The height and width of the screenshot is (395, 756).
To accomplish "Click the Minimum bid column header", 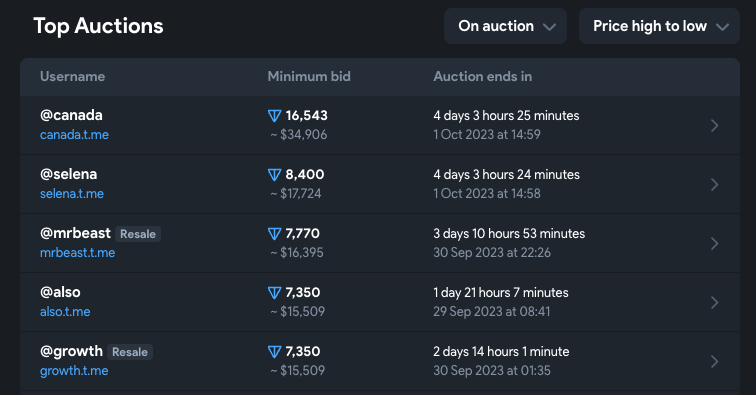I will [309, 76].
